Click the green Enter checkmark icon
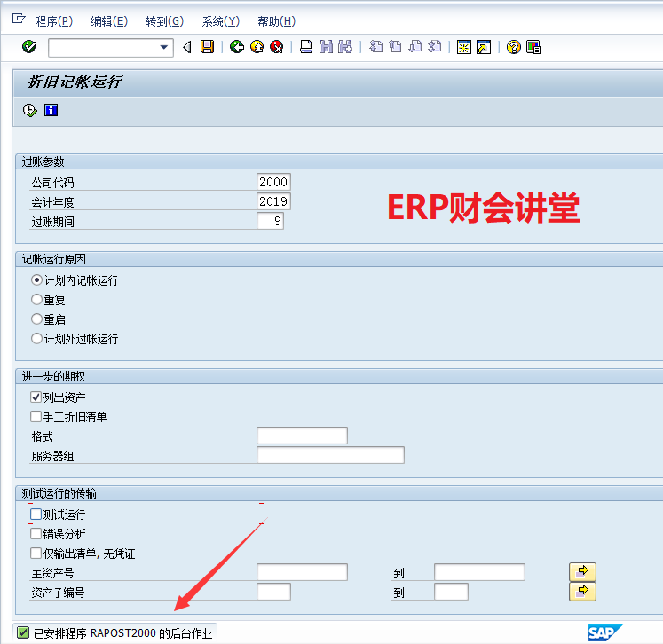The width and height of the screenshot is (663, 644). click(29, 47)
